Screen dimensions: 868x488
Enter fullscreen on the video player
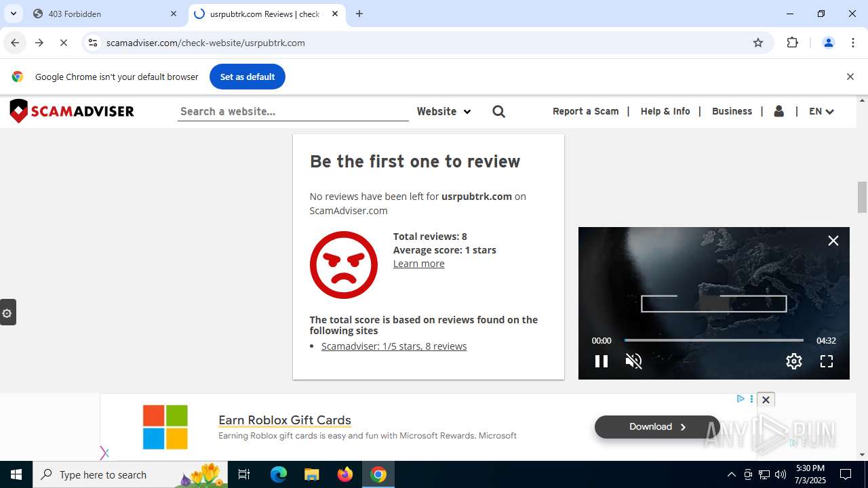click(826, 361)
